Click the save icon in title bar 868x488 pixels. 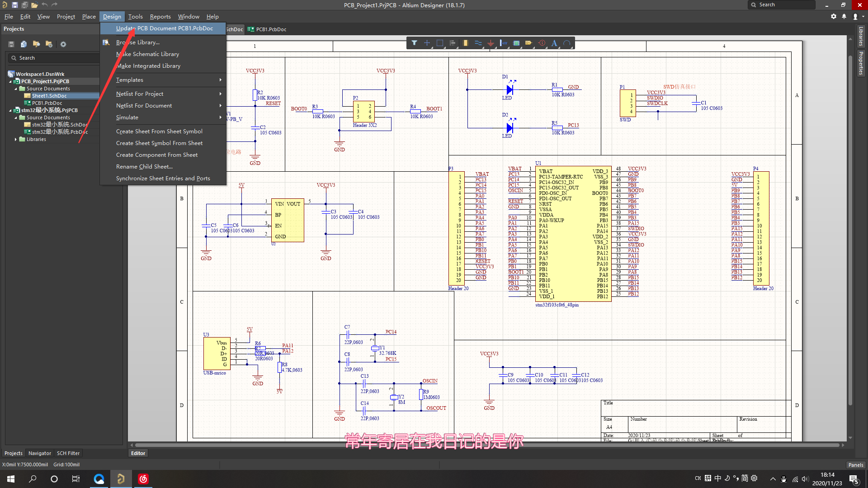click(14, 5)
